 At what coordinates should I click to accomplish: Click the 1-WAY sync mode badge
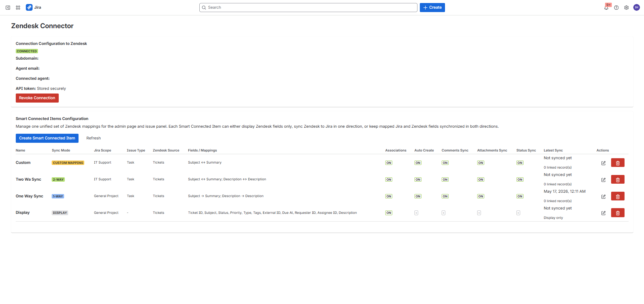(x=58, y=196)
